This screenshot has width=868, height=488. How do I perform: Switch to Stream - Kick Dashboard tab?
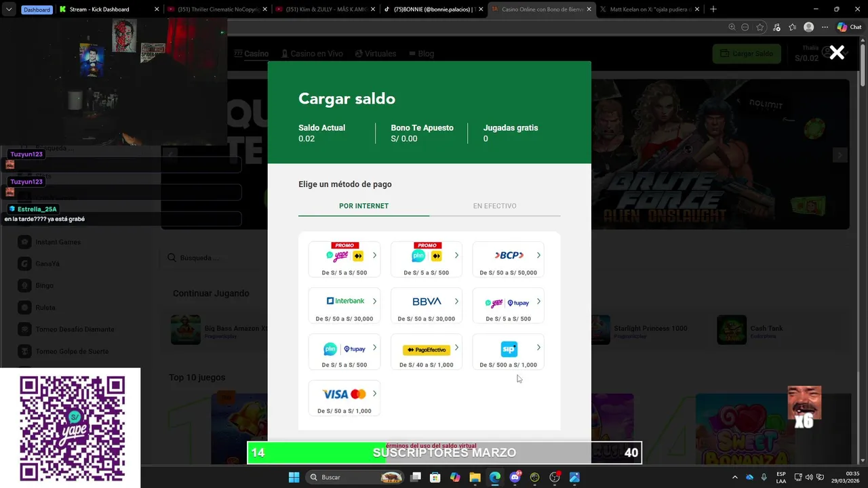pyautogui.click(x=107, y=9)
